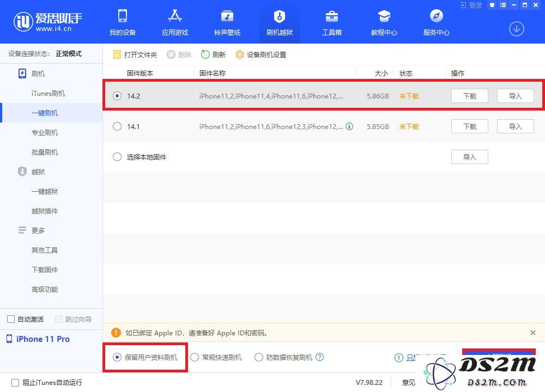This screenshot has width=545, height=392.
Task: Click the iPhone 11 Pro device entry
Action: coord(38,339)
